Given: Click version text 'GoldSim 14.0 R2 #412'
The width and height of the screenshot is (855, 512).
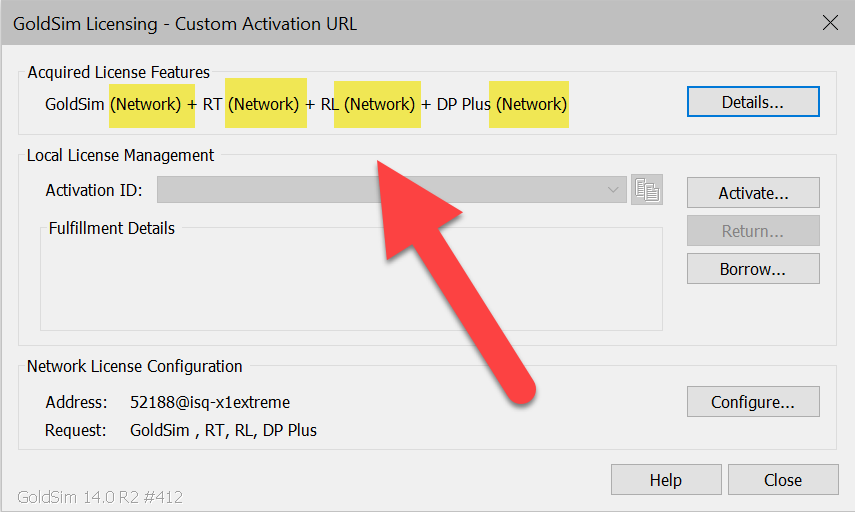Looking at the screenshot, I should pyautogui.click(x=100, y=497).
